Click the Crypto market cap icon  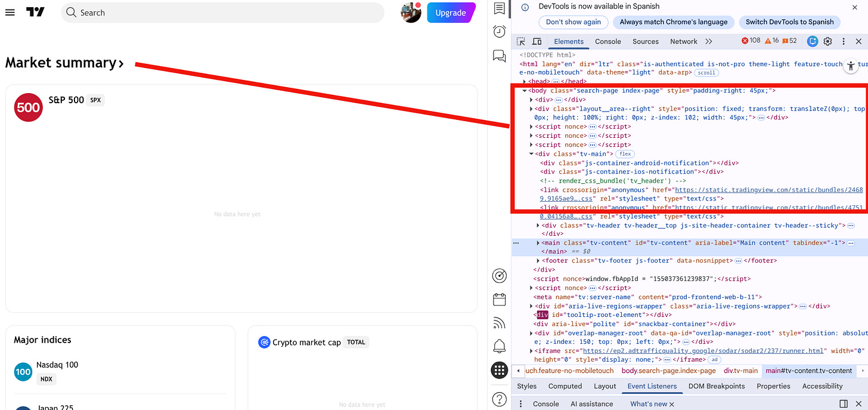click(x=264, y=342)
